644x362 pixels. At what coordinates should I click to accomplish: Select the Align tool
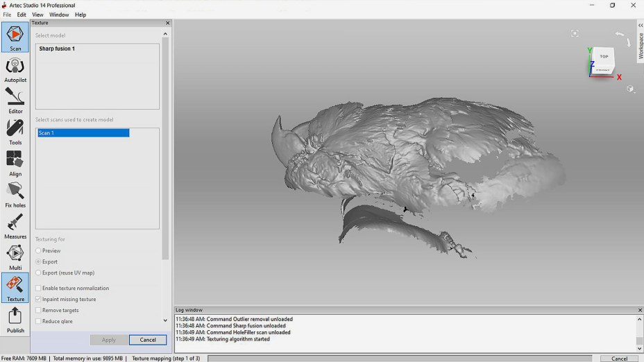pos(15,163)
